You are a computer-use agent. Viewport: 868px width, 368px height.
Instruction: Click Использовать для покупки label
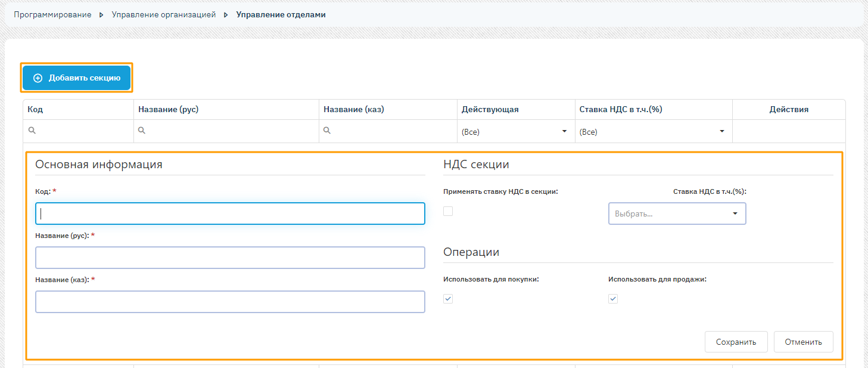(491, 279)
